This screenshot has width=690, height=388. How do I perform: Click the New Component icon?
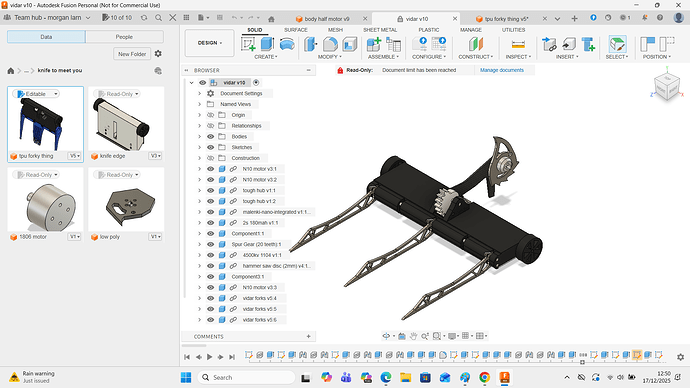click(x=374, y=44)
